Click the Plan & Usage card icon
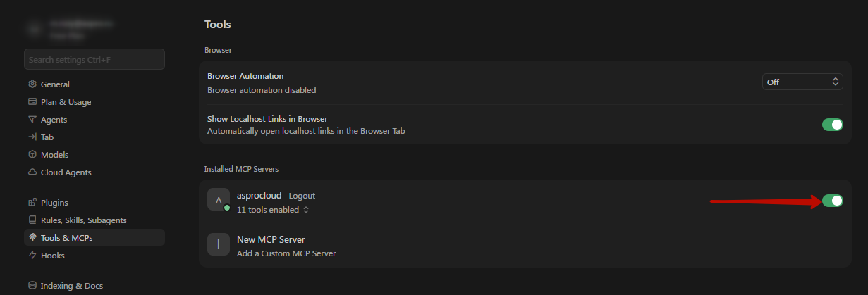 (32, 102)
